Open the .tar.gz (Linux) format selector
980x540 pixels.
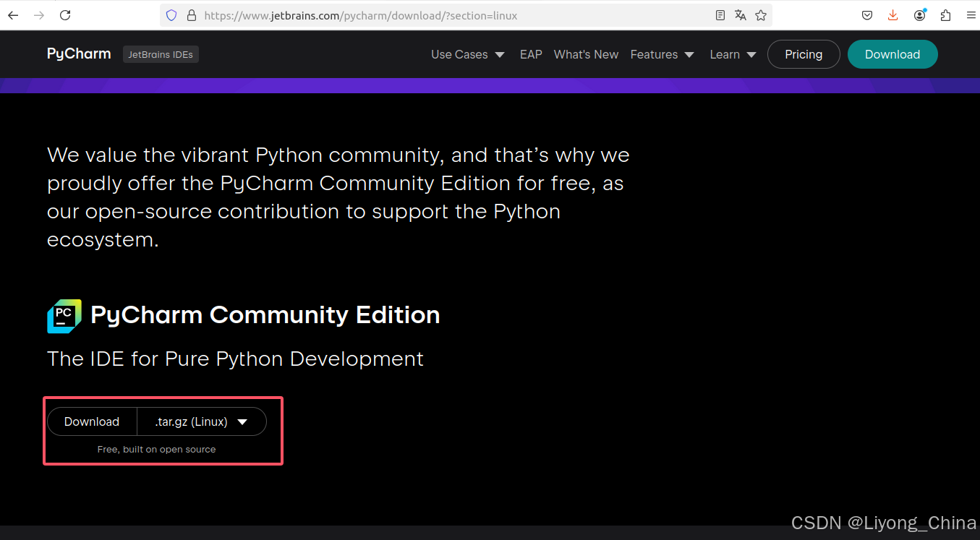[x=202, y=421]
